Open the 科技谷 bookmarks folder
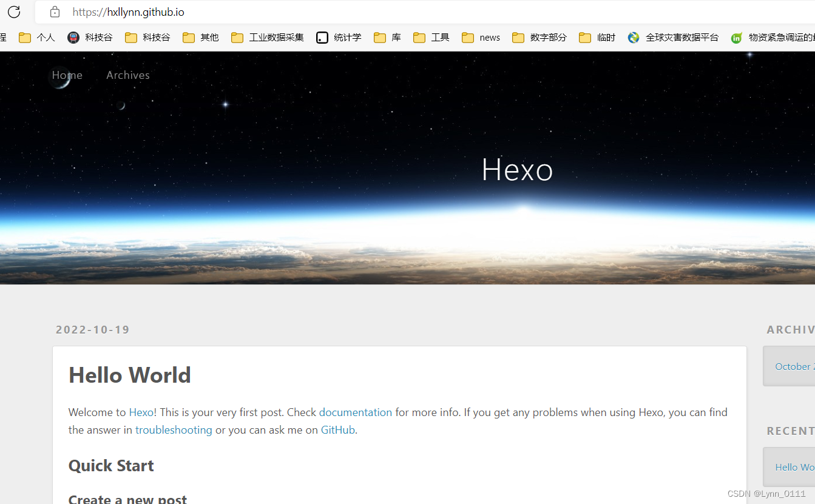This screenshot has height=504, width=815. pos(147,38)
